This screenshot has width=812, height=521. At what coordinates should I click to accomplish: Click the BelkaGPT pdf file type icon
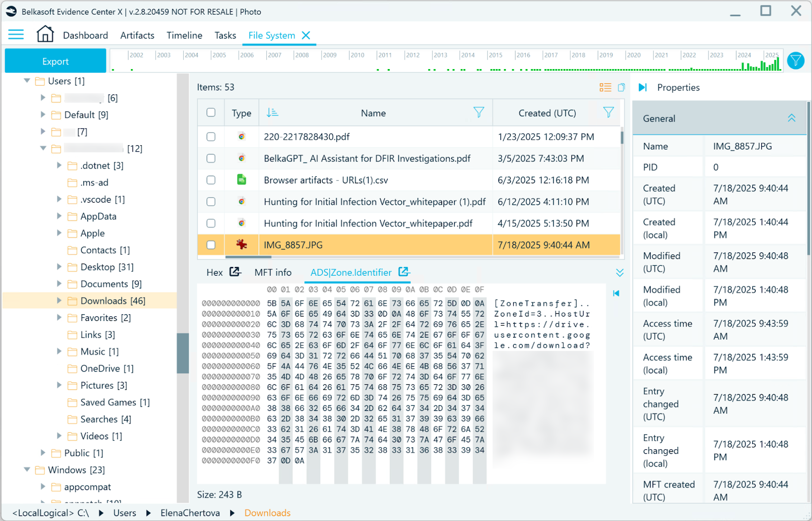242,158
